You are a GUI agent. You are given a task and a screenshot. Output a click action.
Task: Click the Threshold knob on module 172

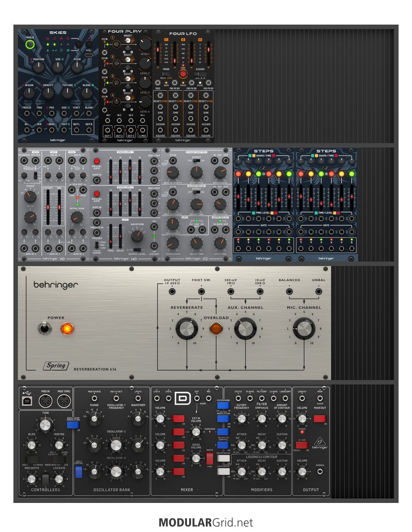tap(173, 243)
